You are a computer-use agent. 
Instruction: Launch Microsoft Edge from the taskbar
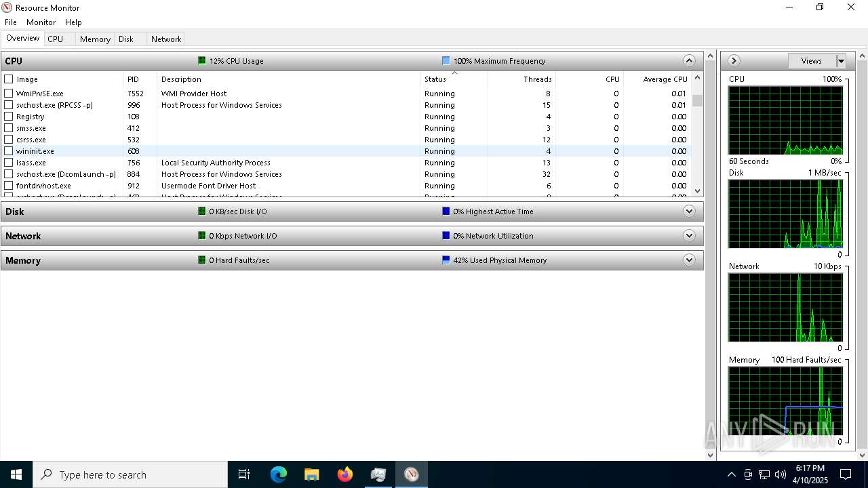click(279, 474)
